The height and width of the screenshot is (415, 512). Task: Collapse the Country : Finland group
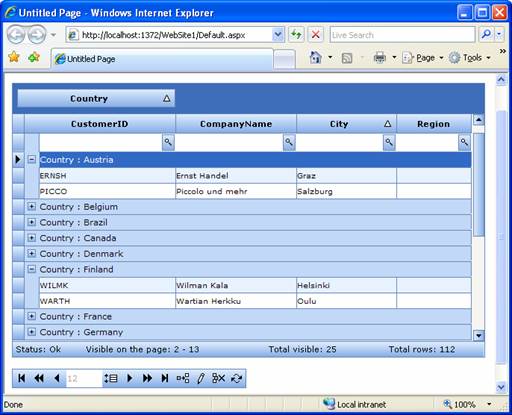[x=32, y=269]
